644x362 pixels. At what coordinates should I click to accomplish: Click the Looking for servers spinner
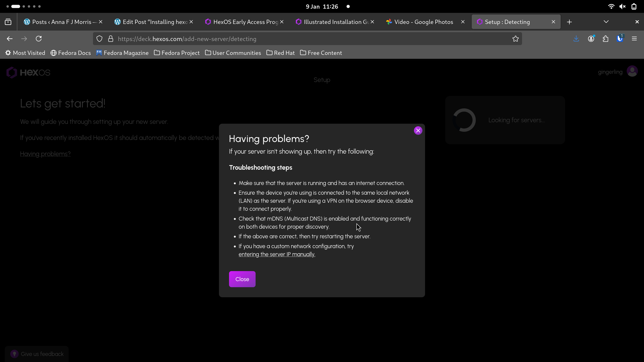[x=464, y=120]
